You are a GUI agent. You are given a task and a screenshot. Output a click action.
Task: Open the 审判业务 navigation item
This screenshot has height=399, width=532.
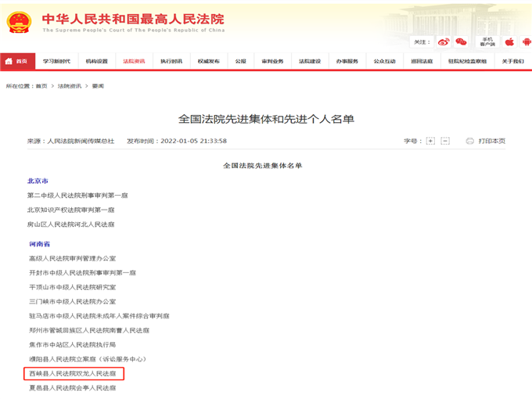tap(272, 61)
